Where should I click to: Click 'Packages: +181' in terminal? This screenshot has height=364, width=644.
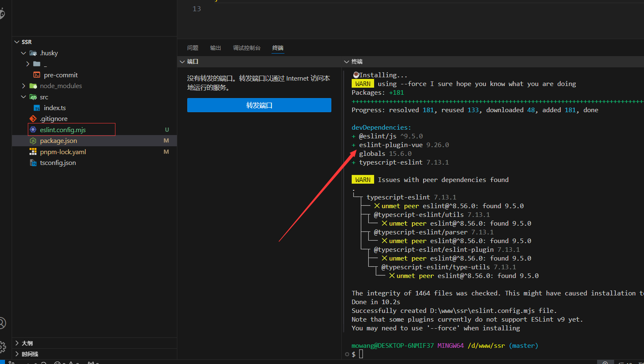(x=378, y=93)
